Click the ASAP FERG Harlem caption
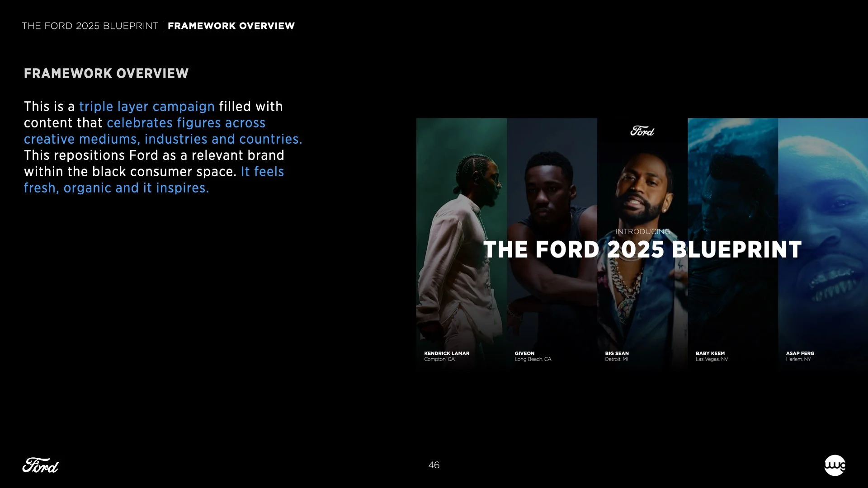This screenshot has width=868, height=488. (799, 356)
